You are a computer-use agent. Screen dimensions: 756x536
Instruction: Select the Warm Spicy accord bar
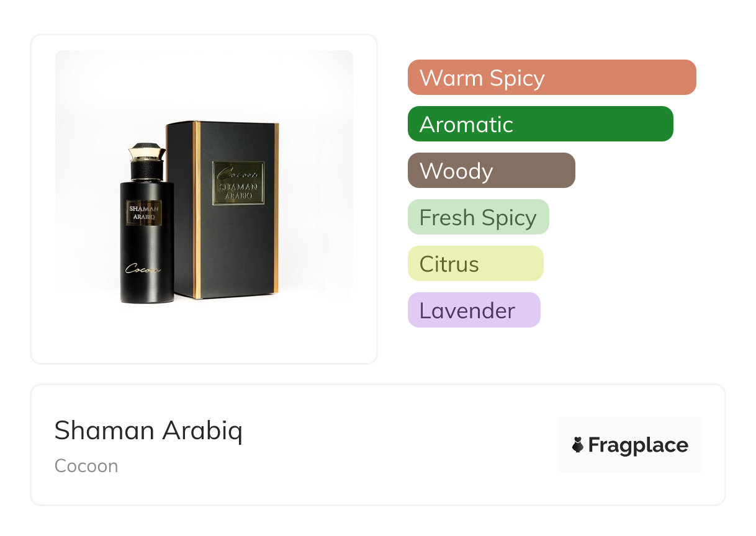point(551,78)
